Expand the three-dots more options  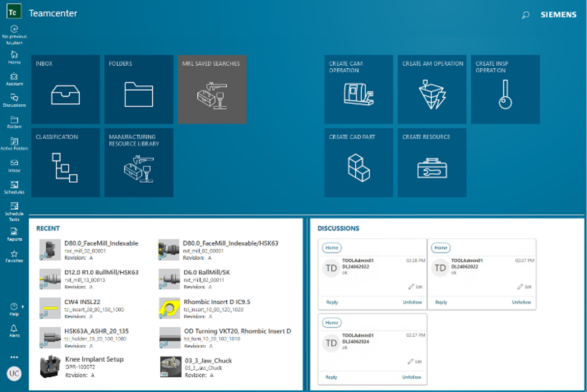pos(14,357)
